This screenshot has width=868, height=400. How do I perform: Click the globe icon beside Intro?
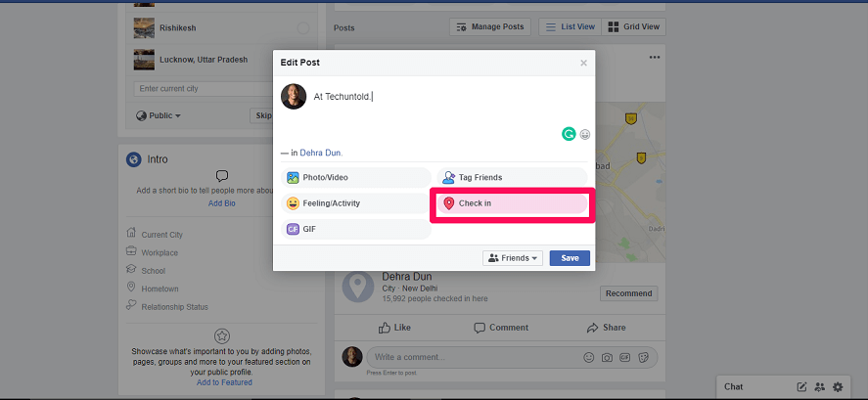coord(133,159)
